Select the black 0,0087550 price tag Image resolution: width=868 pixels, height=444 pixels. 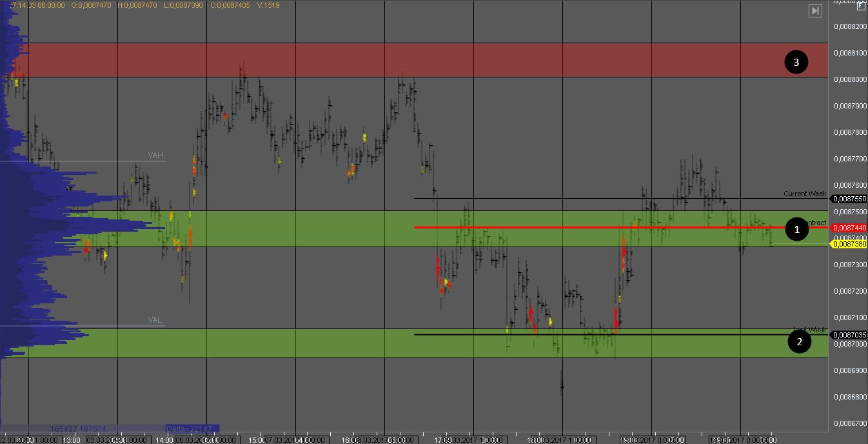click(849, 199)
